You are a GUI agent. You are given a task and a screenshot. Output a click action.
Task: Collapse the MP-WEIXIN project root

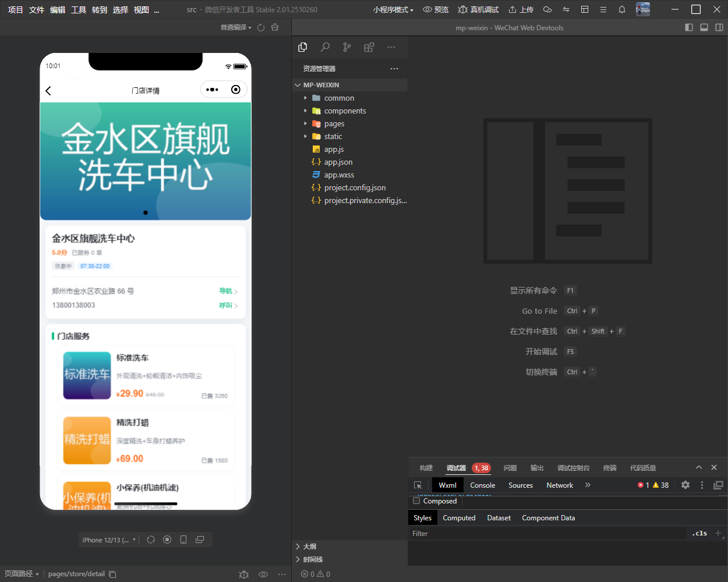(298, 85)
